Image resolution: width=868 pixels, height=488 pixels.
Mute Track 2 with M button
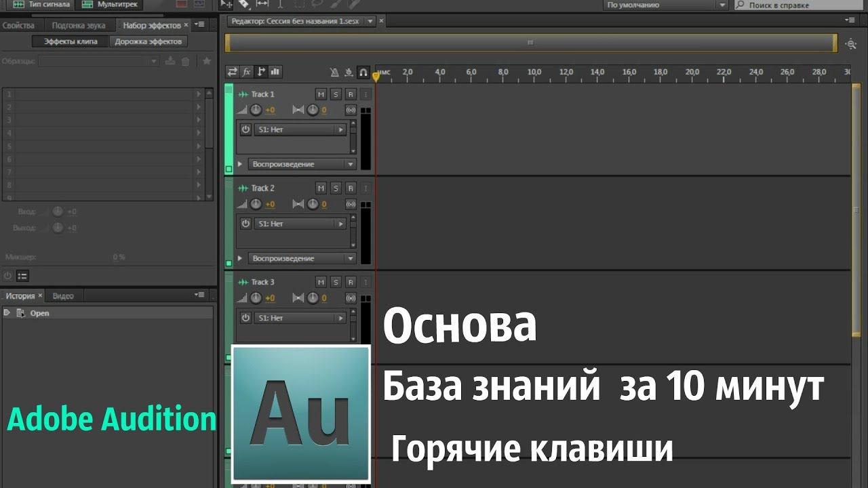(x=321, y=188)
